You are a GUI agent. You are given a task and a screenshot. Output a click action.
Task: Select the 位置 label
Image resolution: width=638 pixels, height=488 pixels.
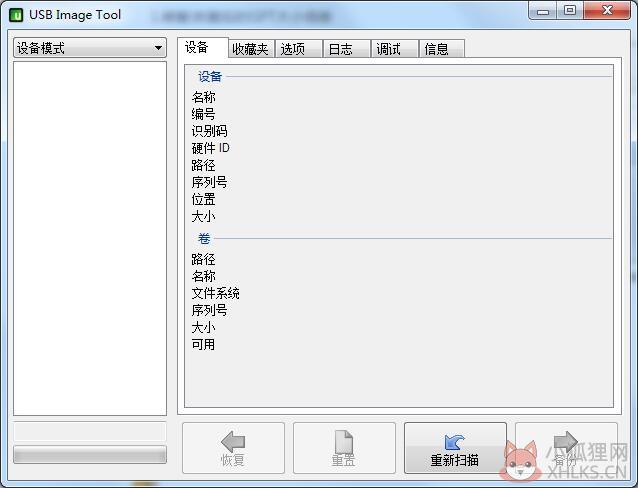203,199
